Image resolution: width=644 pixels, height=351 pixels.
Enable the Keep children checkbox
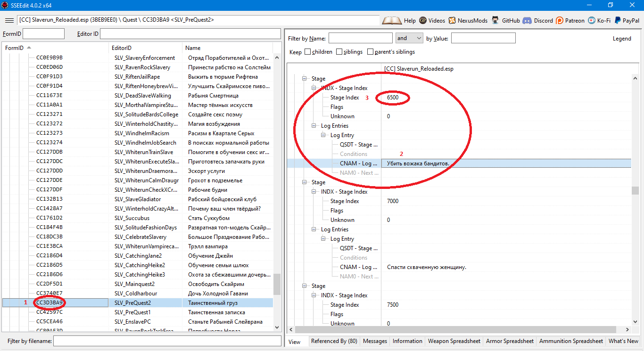pos(308,52)
